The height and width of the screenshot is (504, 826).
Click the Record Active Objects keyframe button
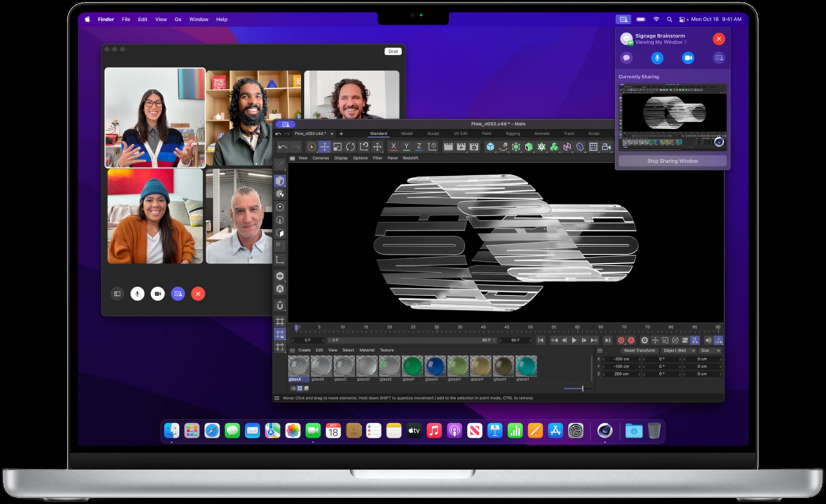[x=621, y=340]
